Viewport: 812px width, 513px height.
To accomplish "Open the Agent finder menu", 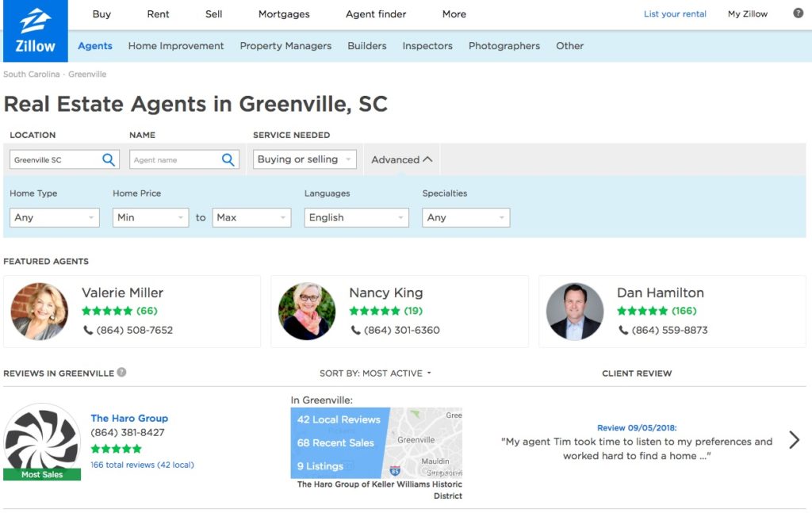I will click(x=376, y=14).
